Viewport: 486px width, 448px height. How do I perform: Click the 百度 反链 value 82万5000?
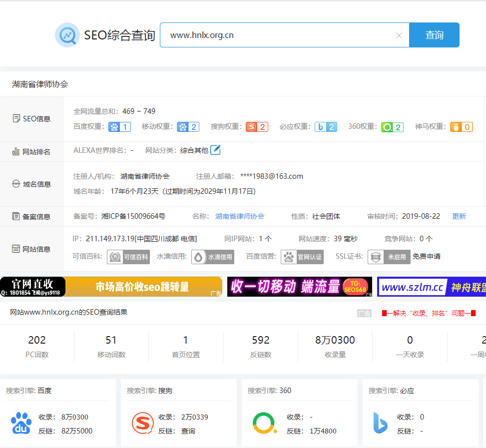point(77,431)
